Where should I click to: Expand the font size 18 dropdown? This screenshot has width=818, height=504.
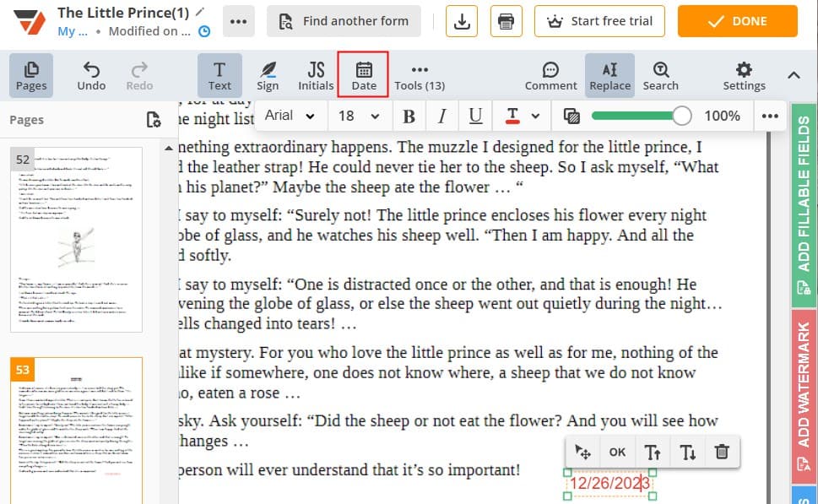pos(359,116)
